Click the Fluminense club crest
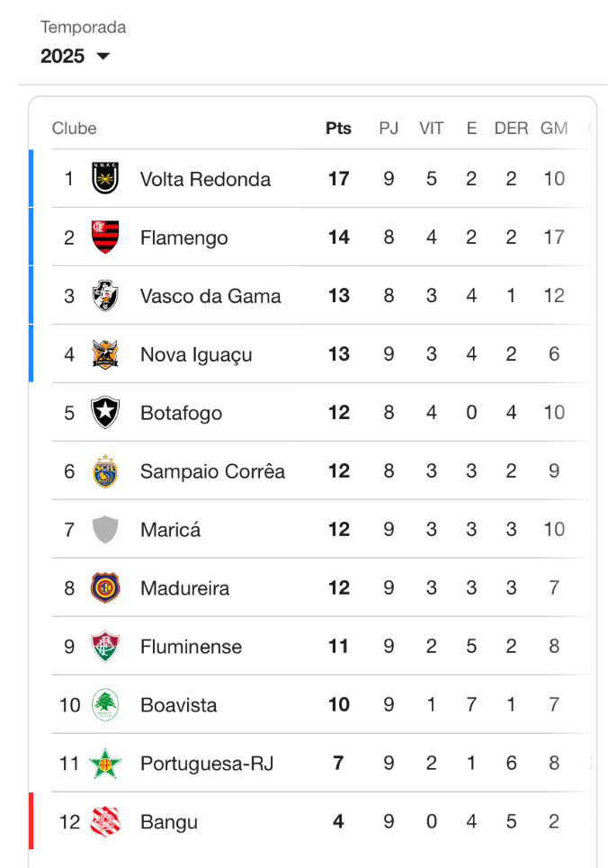The height and width of the screenshot is (868, 608). (105, 647)
